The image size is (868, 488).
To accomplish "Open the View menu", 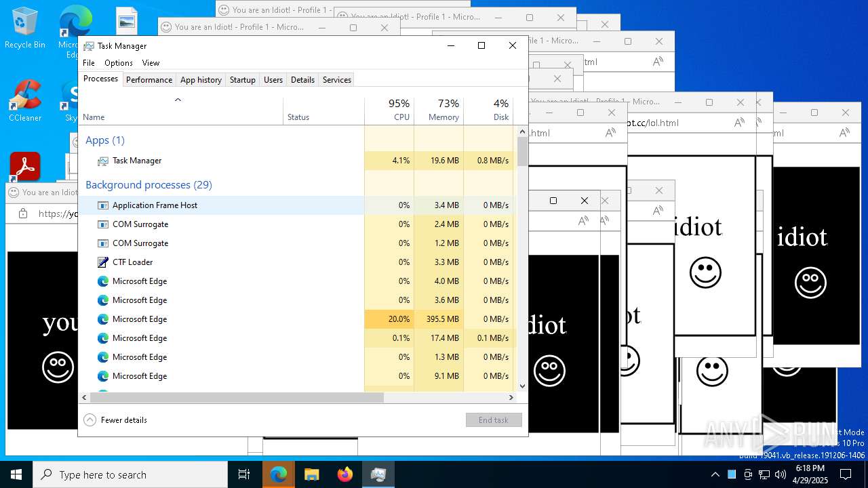I will [151, 63].
